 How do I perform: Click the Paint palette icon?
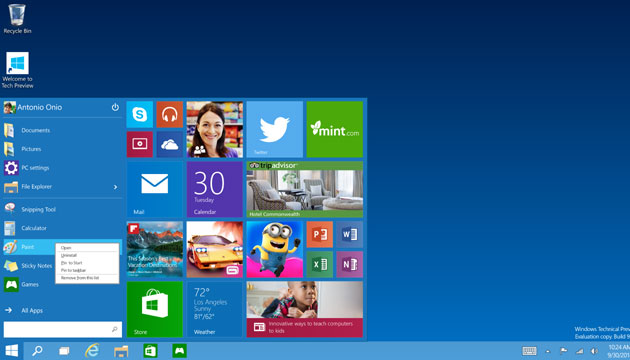(10, 247)
